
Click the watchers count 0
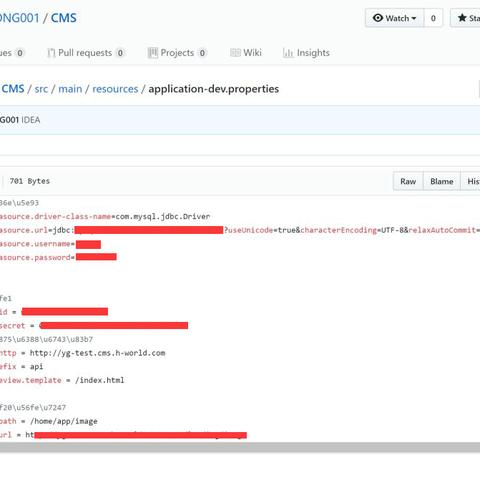click(x=433, y=18)
